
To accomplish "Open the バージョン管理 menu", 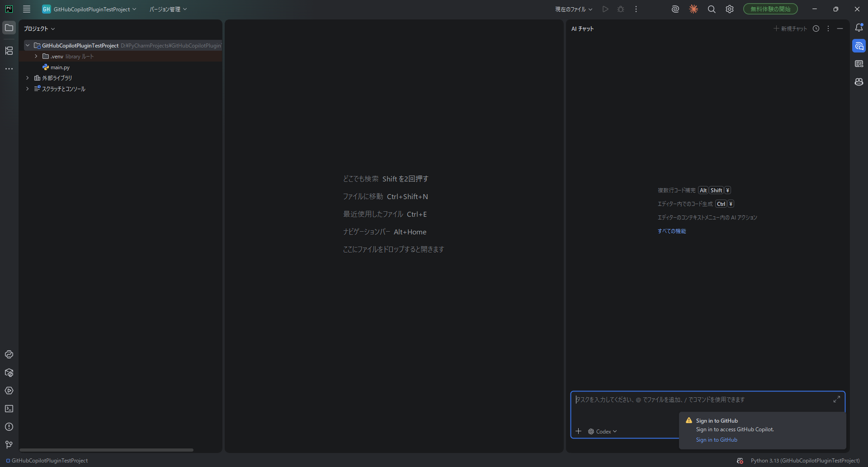I will tap(168, 9).
